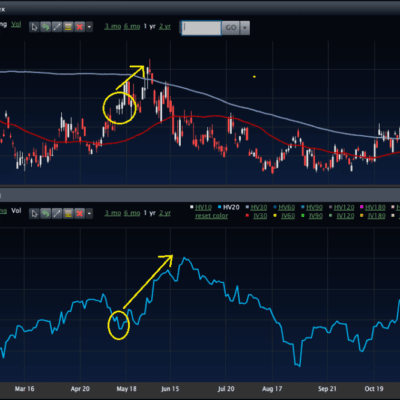Click the yellow color swatch beside IV60

(x=275, y=216)
